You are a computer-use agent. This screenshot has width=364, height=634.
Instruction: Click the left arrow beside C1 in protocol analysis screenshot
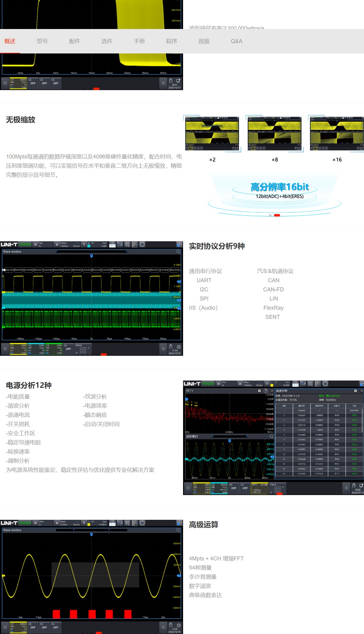5,349
